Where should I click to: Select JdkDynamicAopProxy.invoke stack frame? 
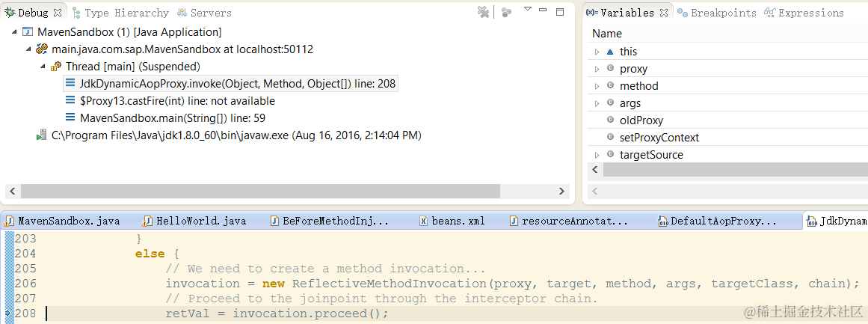coord(238,85)
